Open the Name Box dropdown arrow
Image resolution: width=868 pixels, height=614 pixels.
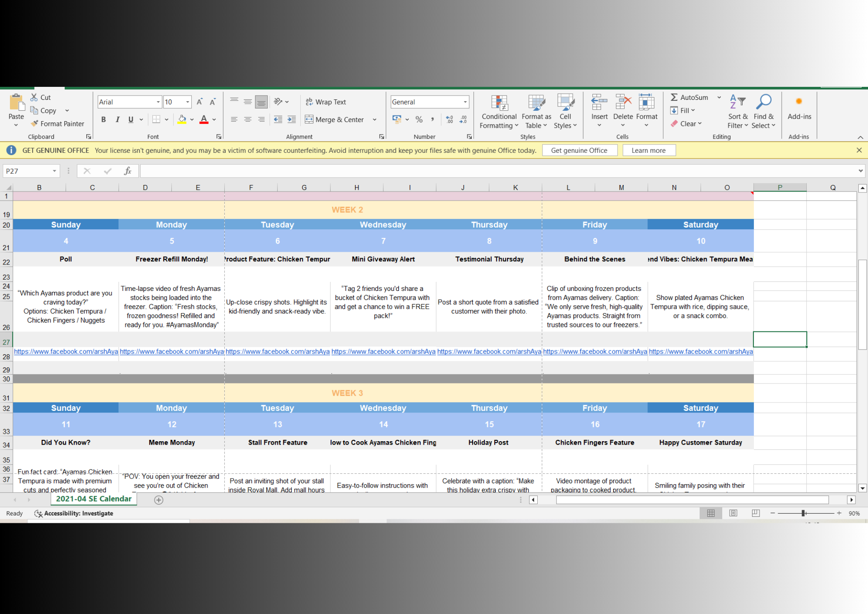point(54,171)
